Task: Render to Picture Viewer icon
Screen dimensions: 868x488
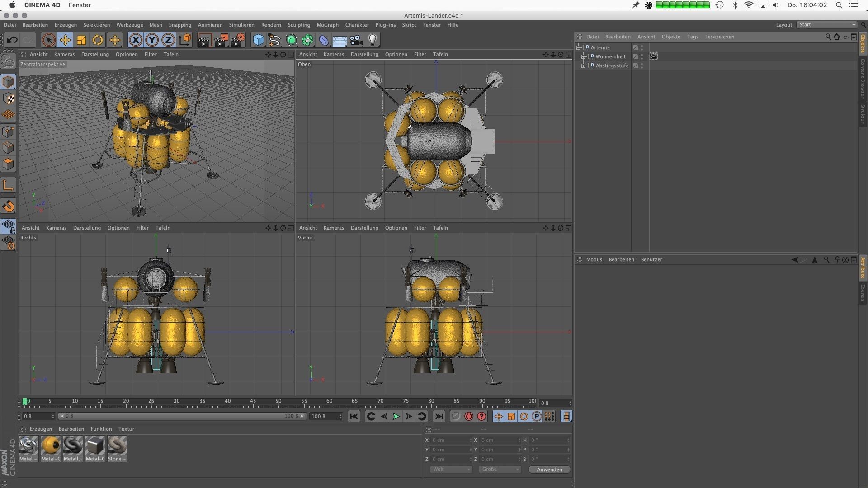Action: [x=221, y=40]
